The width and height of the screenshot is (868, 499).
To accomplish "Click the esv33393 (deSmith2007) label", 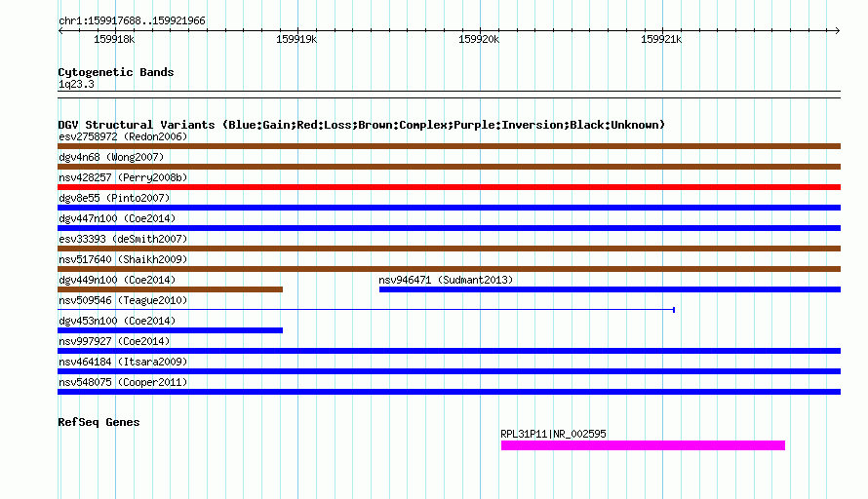I will pos(123,239).
